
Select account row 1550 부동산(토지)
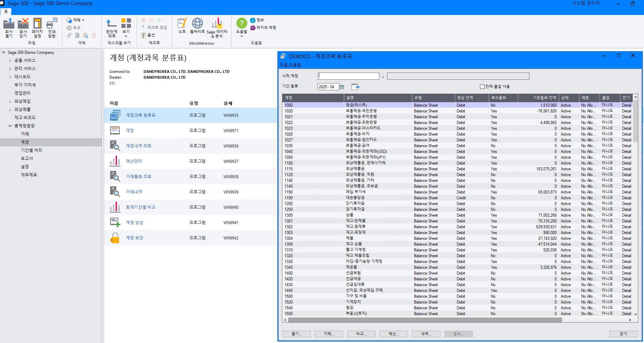pyautogui.click(x=458, y=314)
